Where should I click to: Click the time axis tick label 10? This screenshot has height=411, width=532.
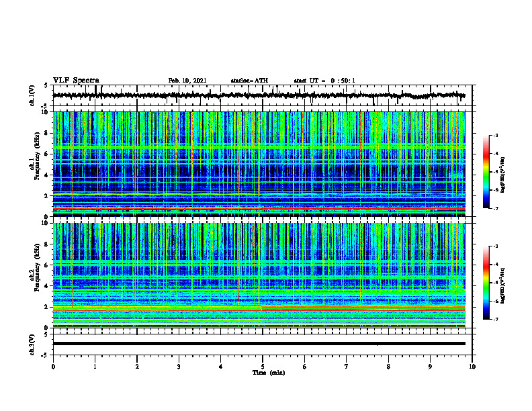pos(472,367)
